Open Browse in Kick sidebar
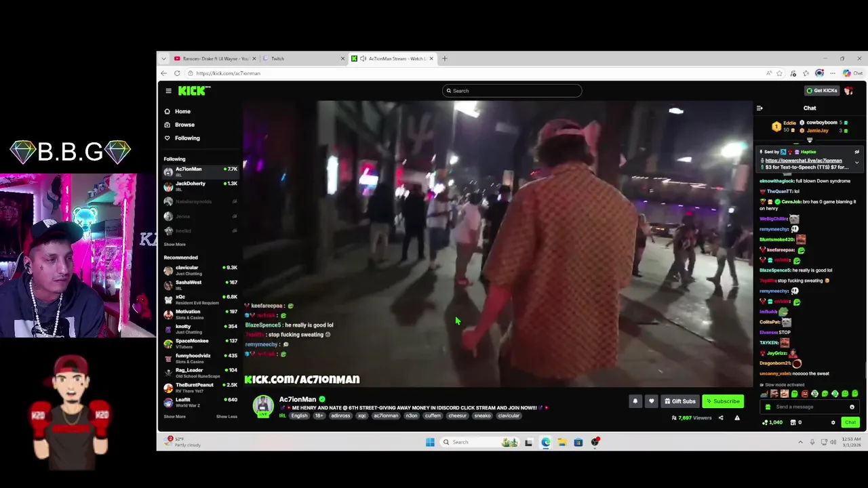Screen dimensions: 868x488 [x=179, y=125]
